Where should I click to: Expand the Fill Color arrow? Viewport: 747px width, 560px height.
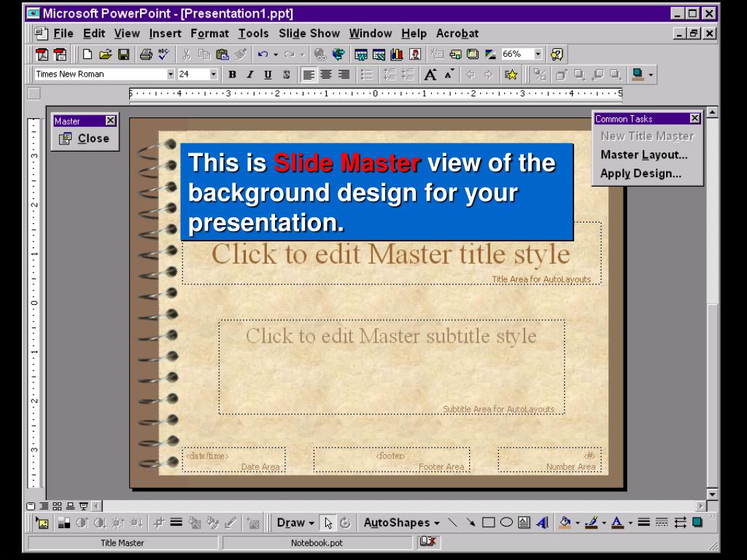578,523
